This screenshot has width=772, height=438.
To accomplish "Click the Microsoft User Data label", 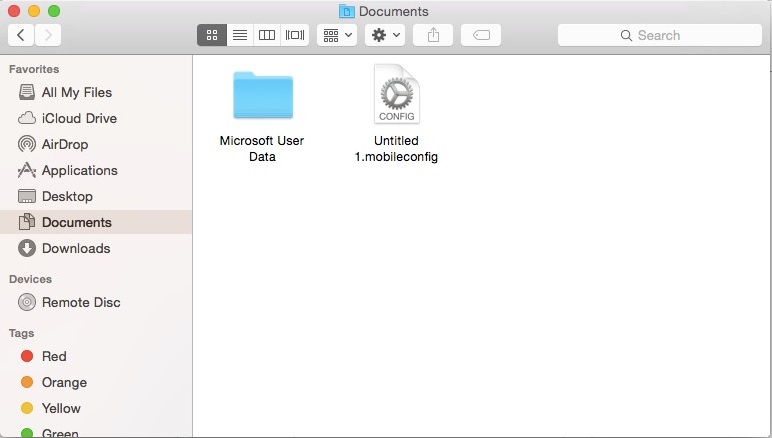I will coord(262,149).
